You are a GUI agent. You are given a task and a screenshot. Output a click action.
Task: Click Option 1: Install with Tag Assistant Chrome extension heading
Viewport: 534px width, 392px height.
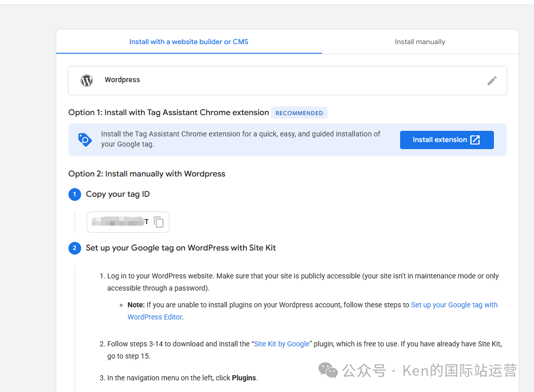tap(168, 113)
